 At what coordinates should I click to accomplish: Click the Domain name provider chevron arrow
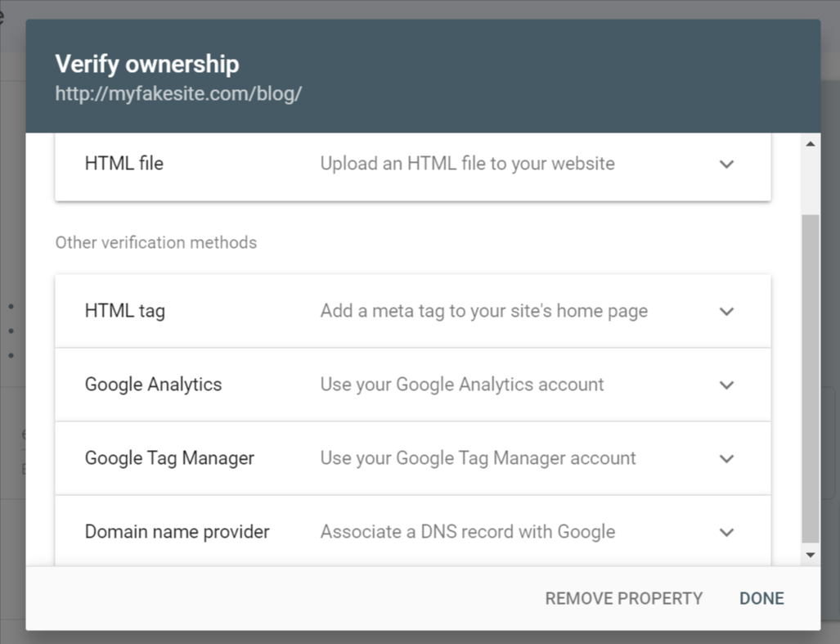[726, 532]
